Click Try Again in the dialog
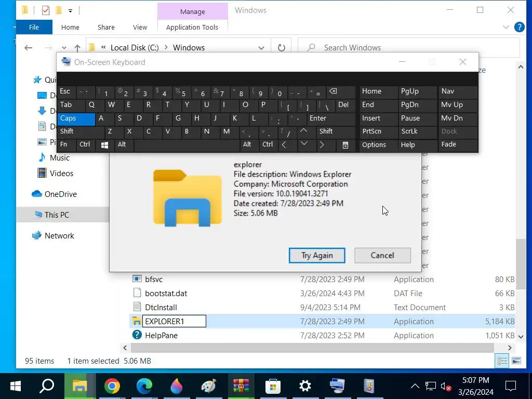This screenshot has height=399, width=532. [317, 255]
